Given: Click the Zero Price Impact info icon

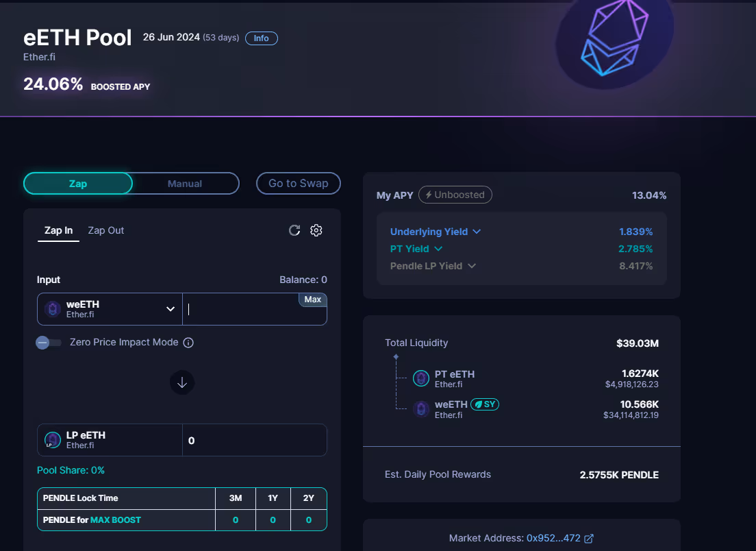Looking at the screenshot, I should tap(188, 343).
